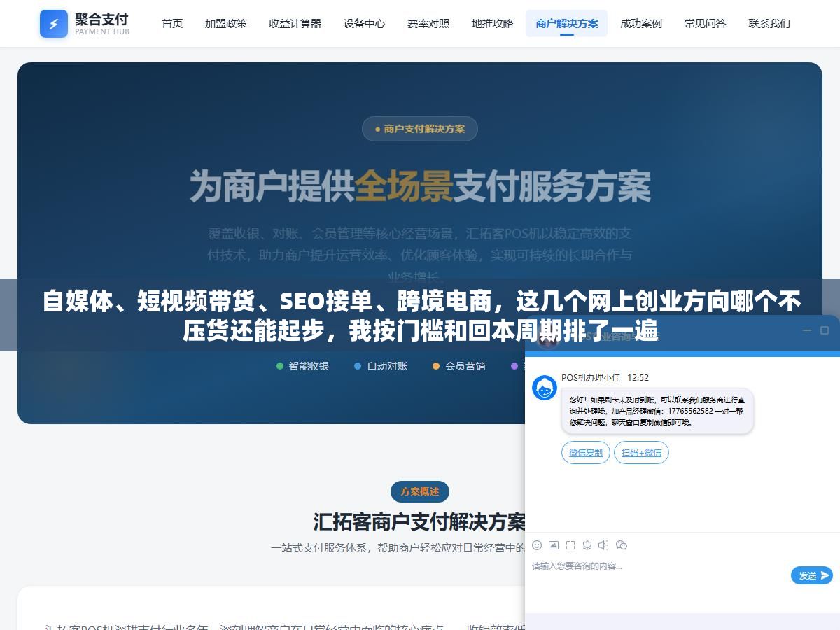Click the image upload icon in chat

(x=554, y=545)
